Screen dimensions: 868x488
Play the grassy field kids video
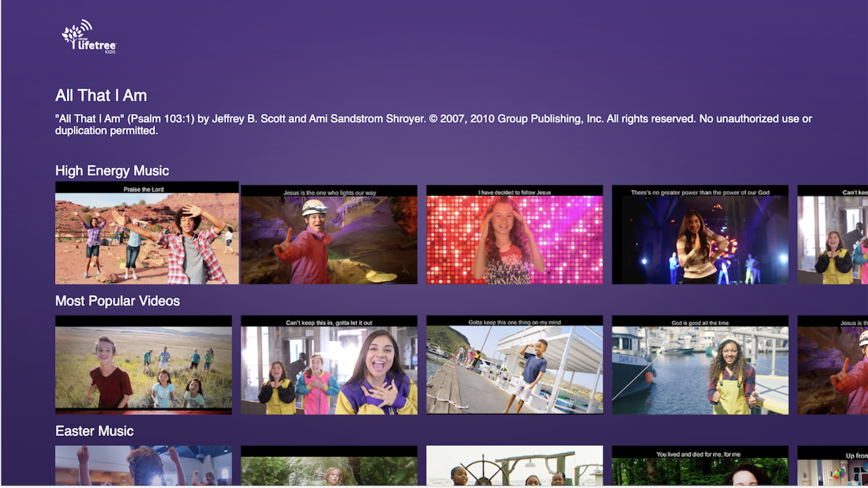(143, 365)
